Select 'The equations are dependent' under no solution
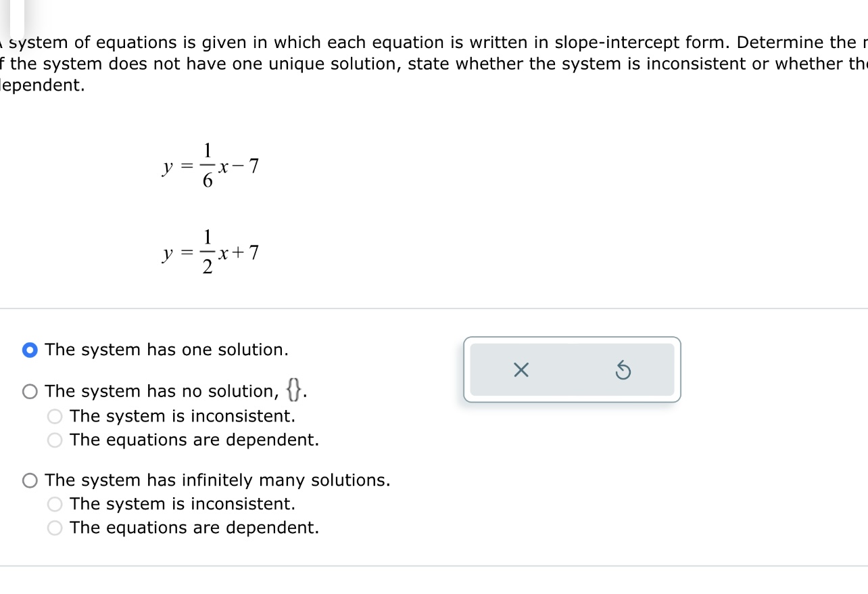868x594 pixels. [x=54, y=440]
